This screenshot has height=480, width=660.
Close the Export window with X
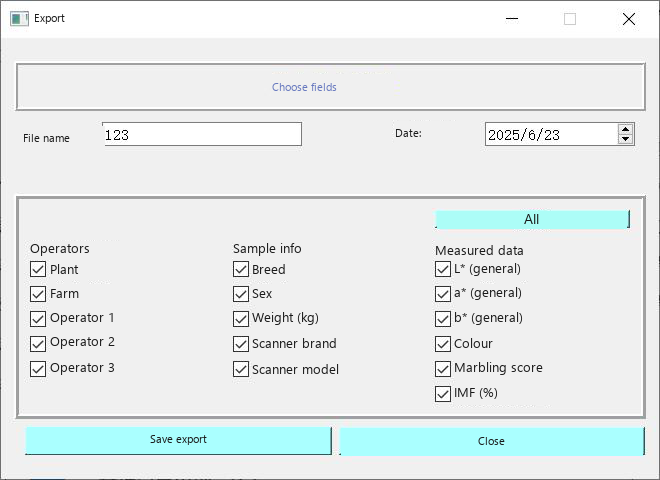629,19
